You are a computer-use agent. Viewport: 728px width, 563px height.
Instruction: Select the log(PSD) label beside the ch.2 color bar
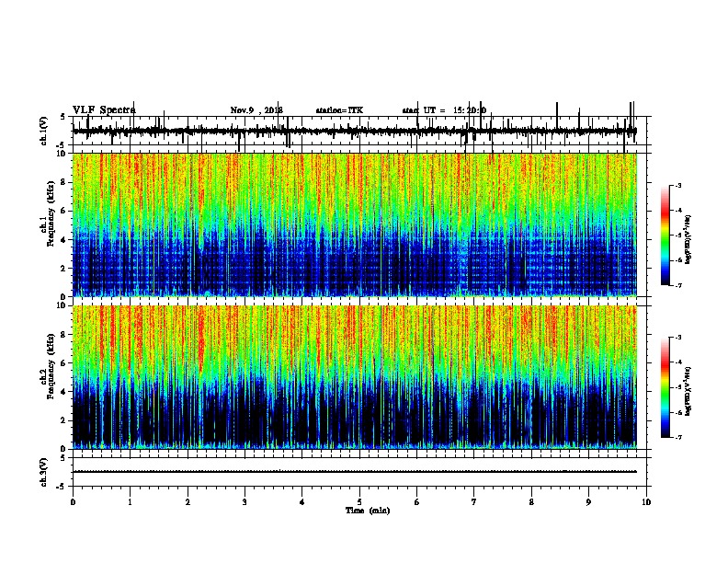[688, 391]
